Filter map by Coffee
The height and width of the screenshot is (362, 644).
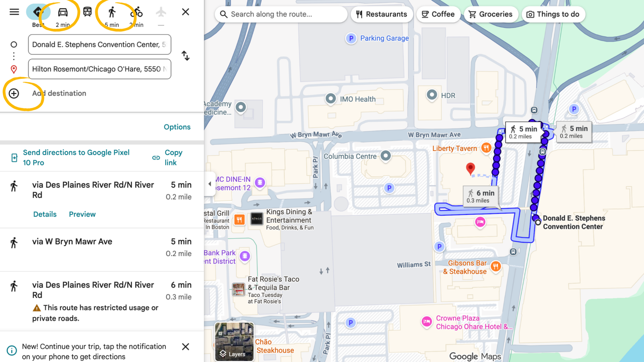438,14
